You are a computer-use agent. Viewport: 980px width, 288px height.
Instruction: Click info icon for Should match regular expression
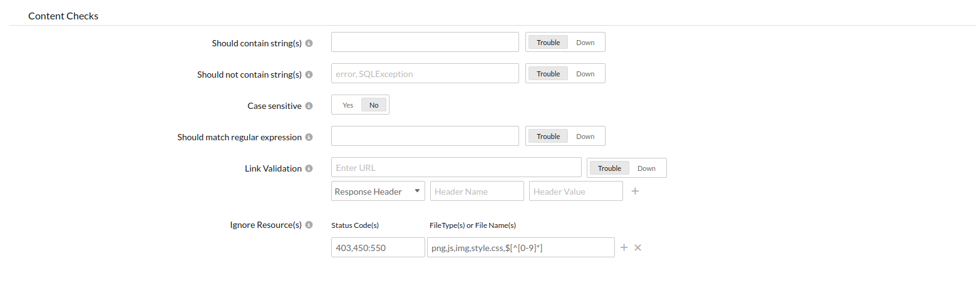pyautogui.click(x=309, y=137)
